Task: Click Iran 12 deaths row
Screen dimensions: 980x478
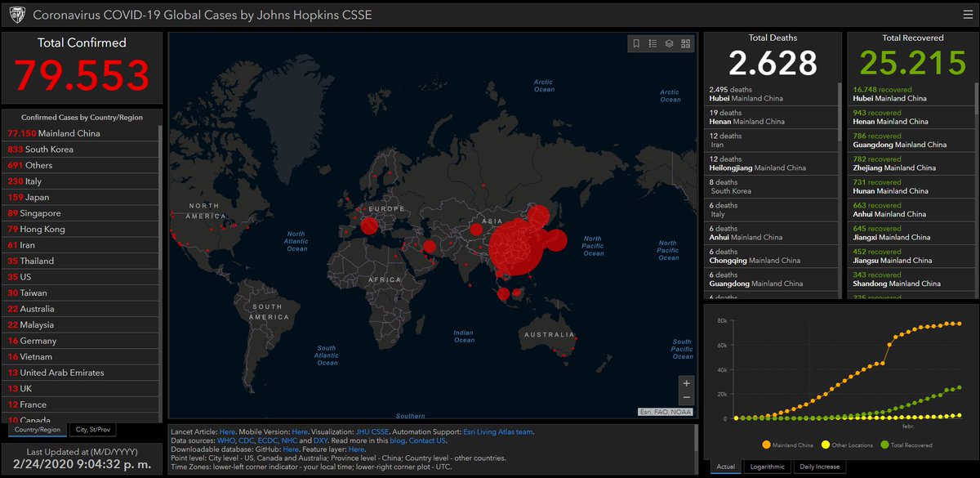Action: (771, 141)
